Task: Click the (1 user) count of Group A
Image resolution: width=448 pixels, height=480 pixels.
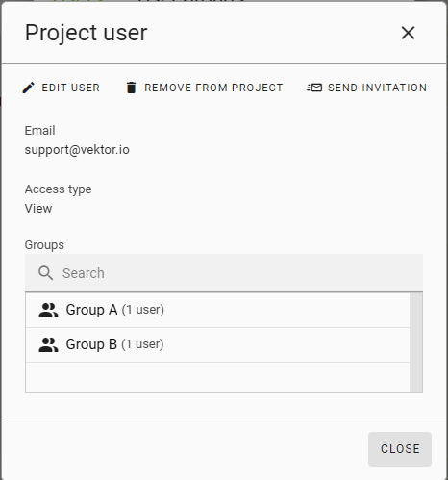Action: point(143,310)
